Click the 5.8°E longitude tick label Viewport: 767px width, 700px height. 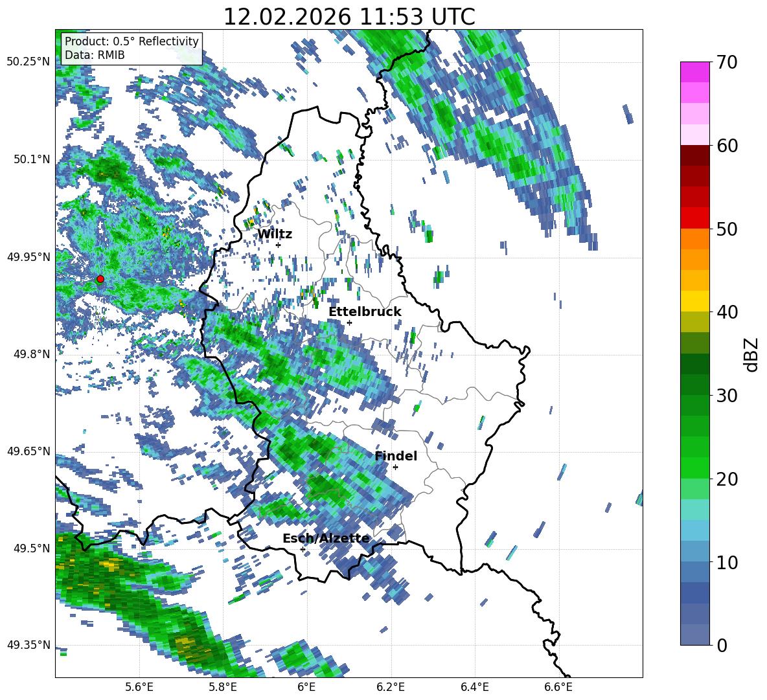pos(223,688)
